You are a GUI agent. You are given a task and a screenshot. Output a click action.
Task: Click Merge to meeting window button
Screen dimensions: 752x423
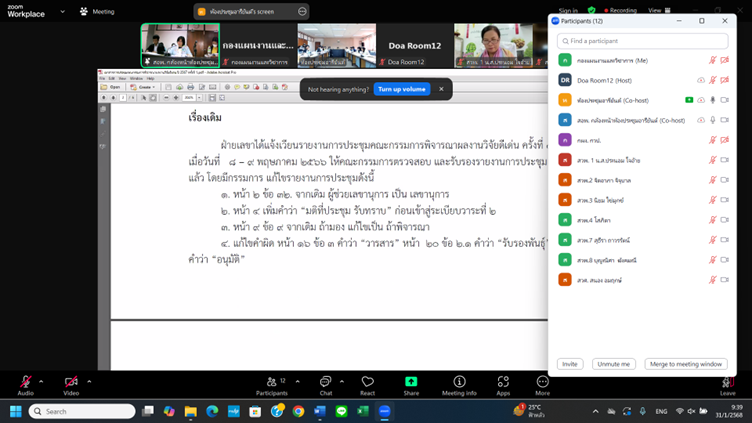click(686, 364)
